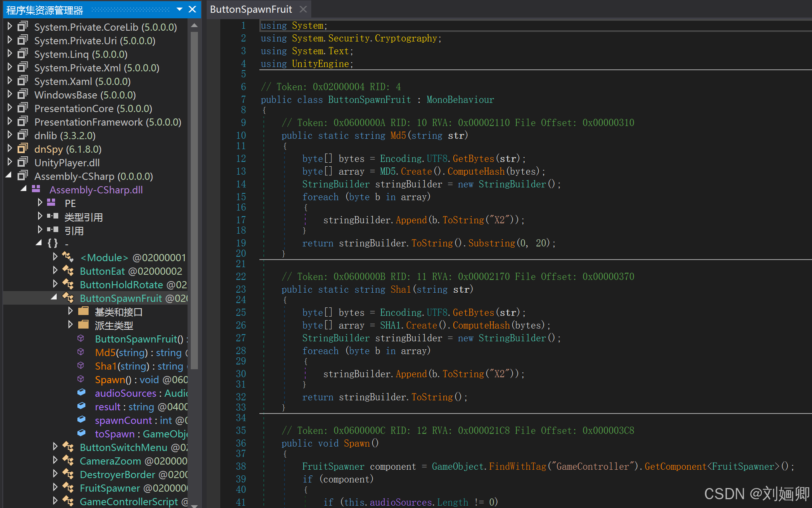The image size is (812, 508).
Task: Click the namespace braces icon
Action: pyautogui.click(x=53, y=243)
